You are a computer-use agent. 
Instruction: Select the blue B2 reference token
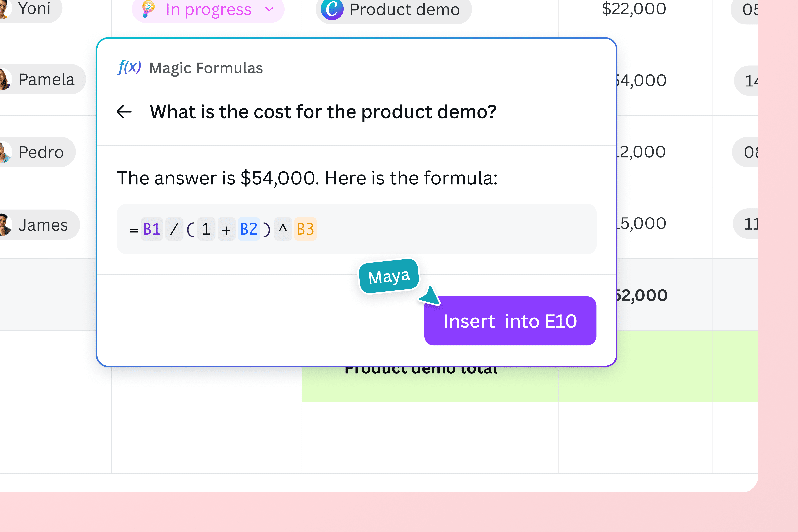coord(249,229)
